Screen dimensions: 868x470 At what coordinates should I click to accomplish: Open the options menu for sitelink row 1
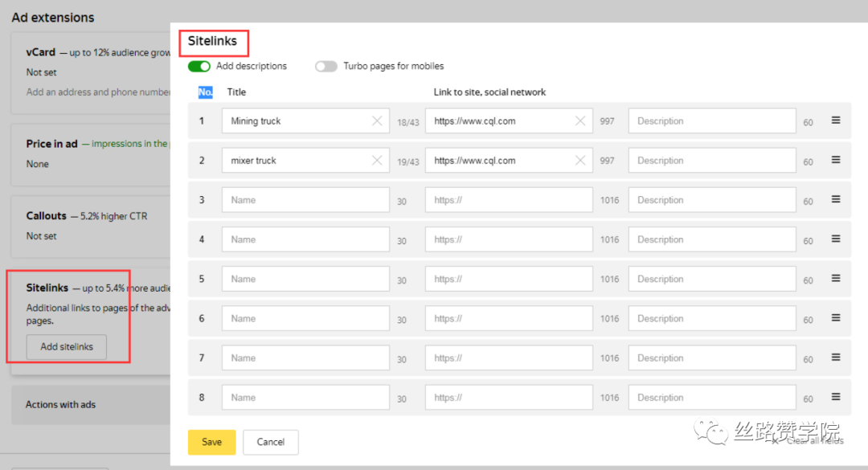(835, 120)
